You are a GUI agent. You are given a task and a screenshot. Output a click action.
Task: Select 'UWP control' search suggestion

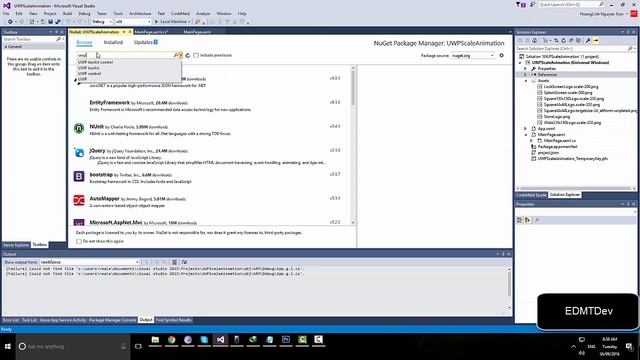point(89,73)
